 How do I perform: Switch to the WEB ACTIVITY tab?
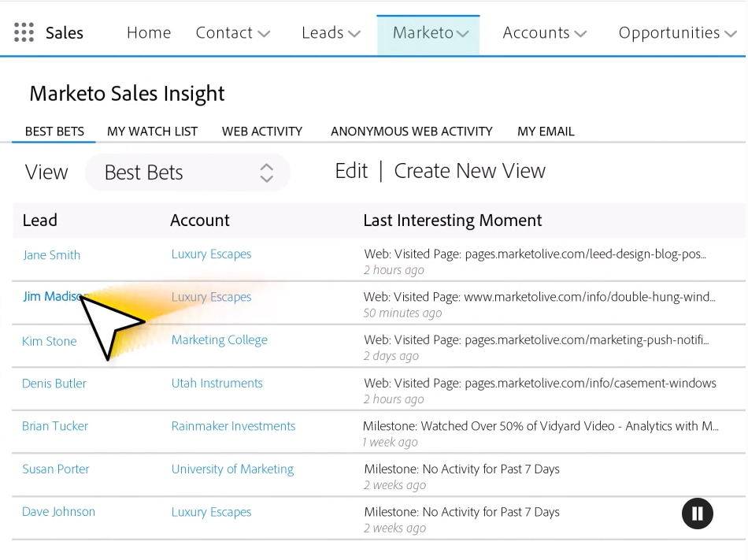click(262, 132)
